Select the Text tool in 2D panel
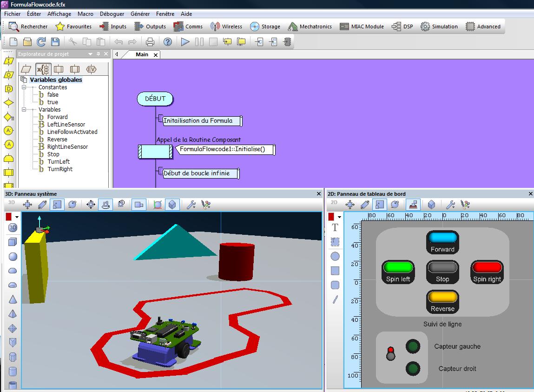 [x=335, y=227]
